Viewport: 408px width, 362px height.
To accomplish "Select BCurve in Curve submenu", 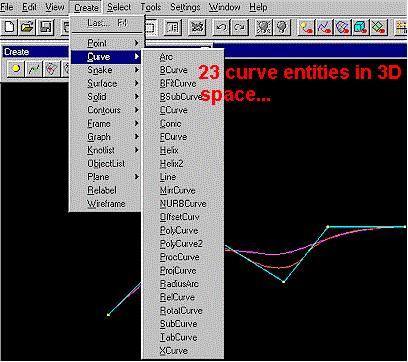I will tap(183, 70).
